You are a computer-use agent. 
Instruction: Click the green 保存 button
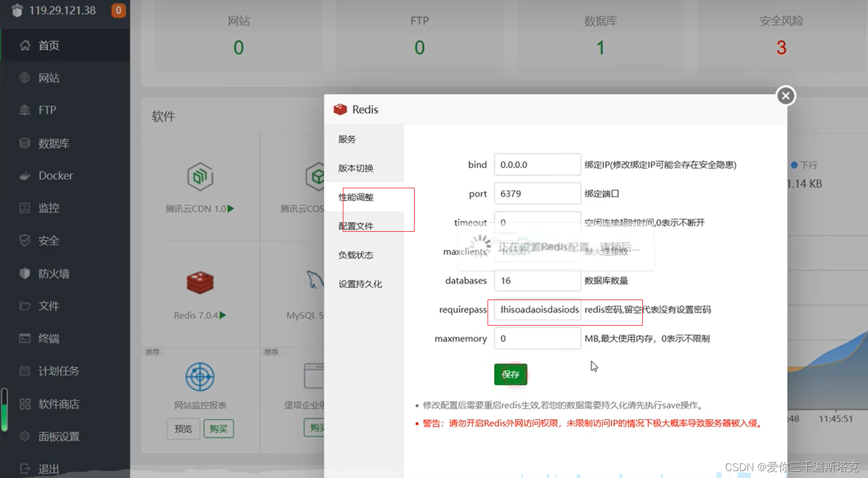tap(511, 374)
